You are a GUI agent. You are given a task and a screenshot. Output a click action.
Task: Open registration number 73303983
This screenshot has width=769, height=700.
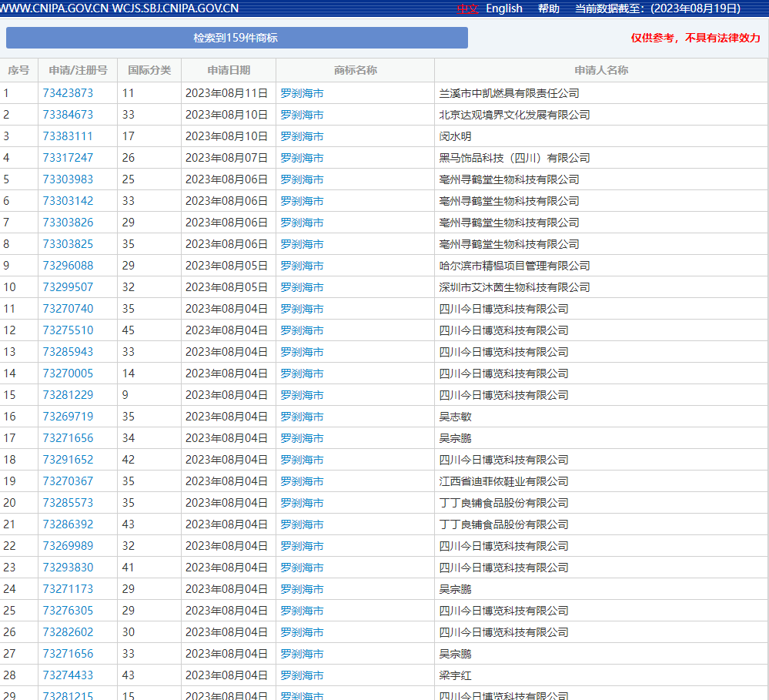(68, 179)
